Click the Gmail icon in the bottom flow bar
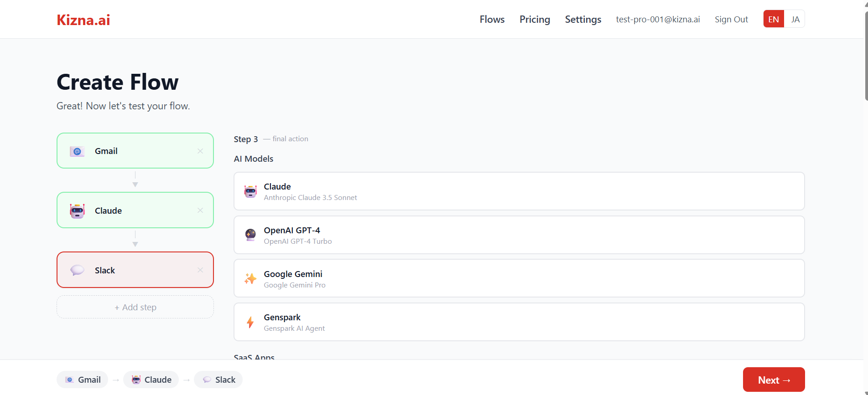868x395 pixels. coord(69,380)
